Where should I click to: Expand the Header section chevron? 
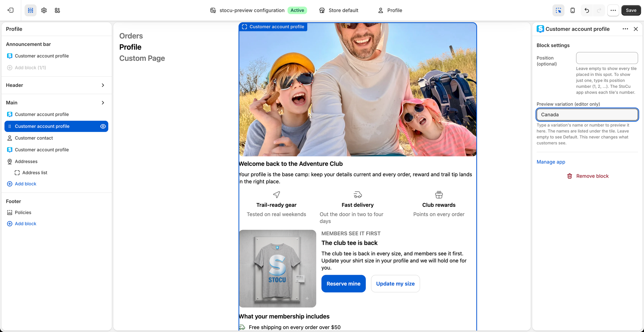[x=103, y=85]
